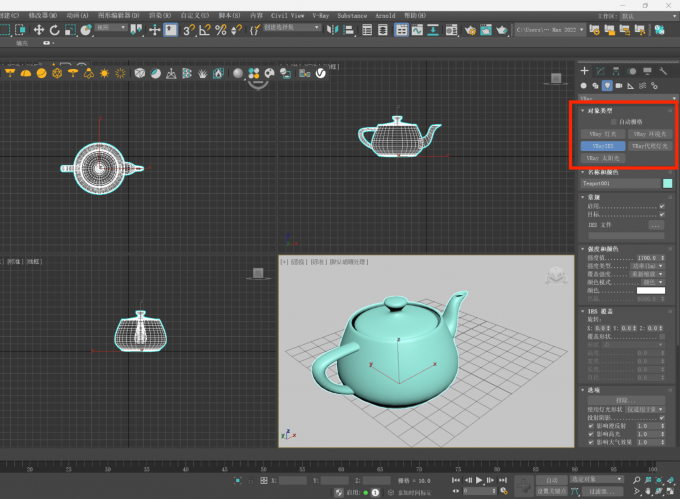The image size is (680, 499).
Task: Click the VRay sunlight button in the Object Type rollout
Action: pyautogui.click(x=603, y=158)
